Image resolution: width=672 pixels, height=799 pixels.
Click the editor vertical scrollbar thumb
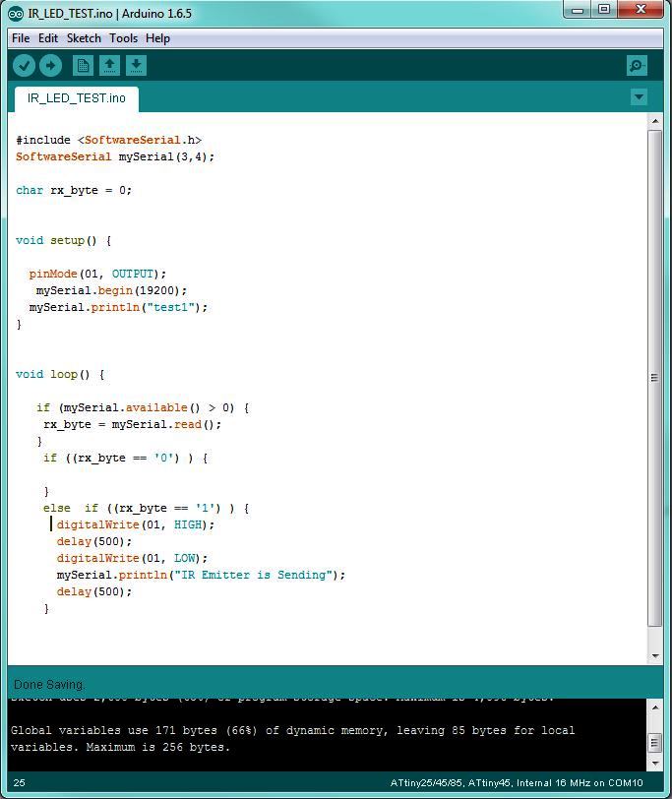click(655, 378)
